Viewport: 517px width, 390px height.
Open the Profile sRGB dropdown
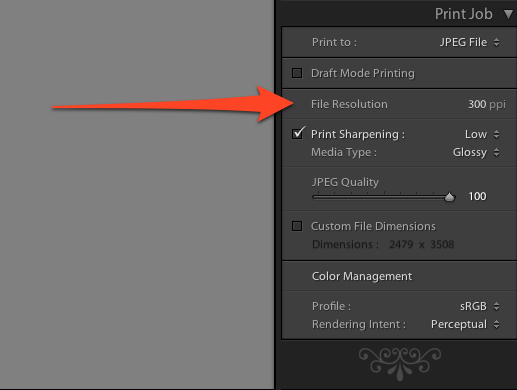[x=480, y=306]
